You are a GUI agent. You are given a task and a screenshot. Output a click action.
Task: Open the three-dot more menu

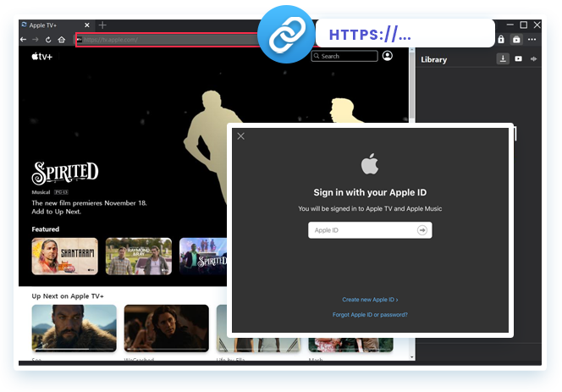point(532,40)
